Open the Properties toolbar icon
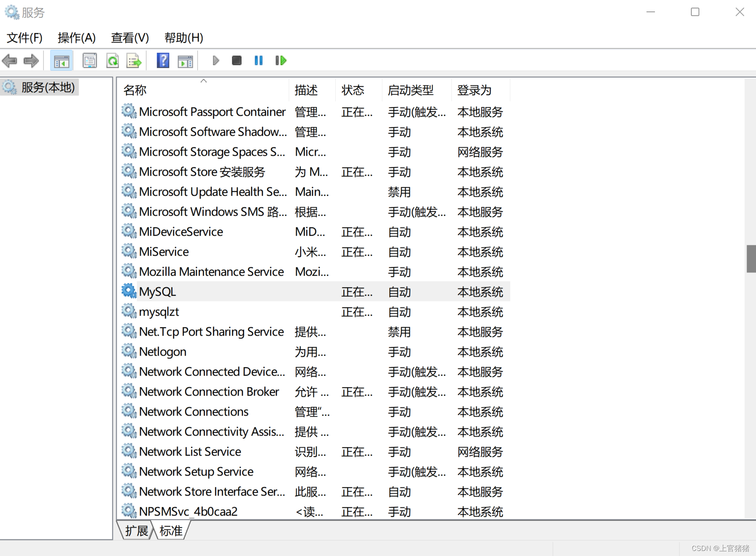This screenshot has height=556, width=756. tap(90, 61)
